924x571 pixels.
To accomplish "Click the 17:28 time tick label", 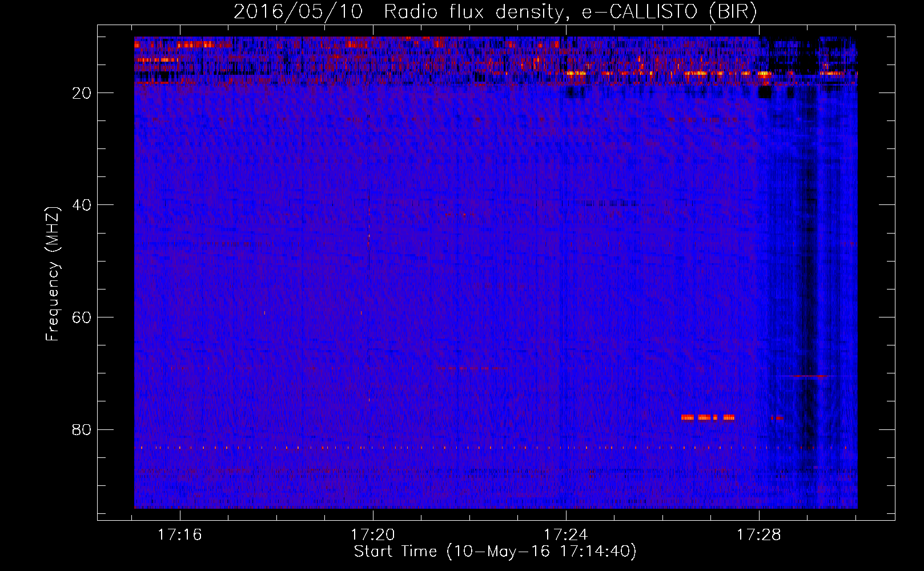I will coord(758,534).
